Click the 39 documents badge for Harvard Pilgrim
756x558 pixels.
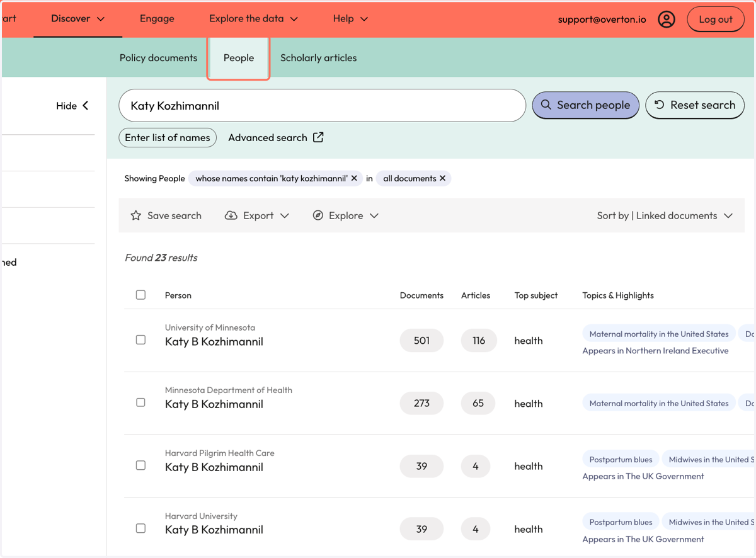coord(421,466)
